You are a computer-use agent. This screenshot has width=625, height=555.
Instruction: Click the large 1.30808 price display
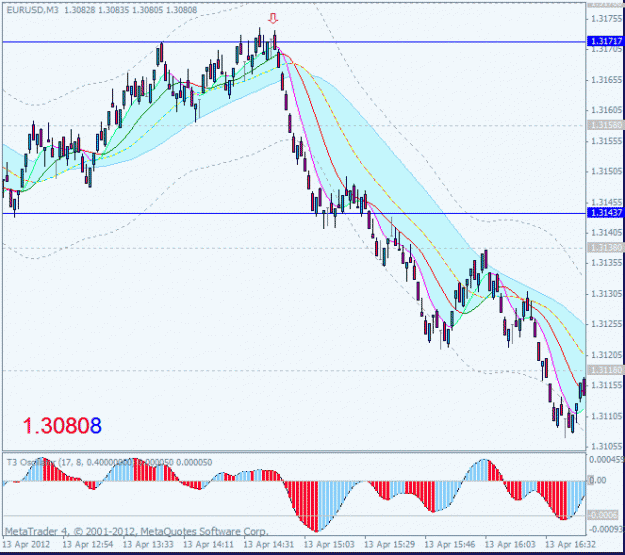[62, 425]
